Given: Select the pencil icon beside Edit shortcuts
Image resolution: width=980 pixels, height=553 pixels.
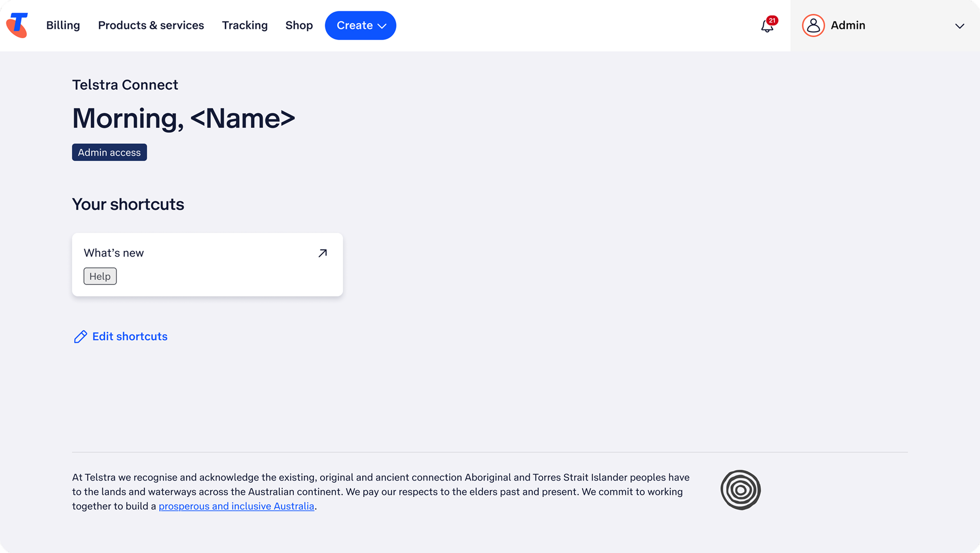Looking at the screenshot, I should [x=80, y=337].
